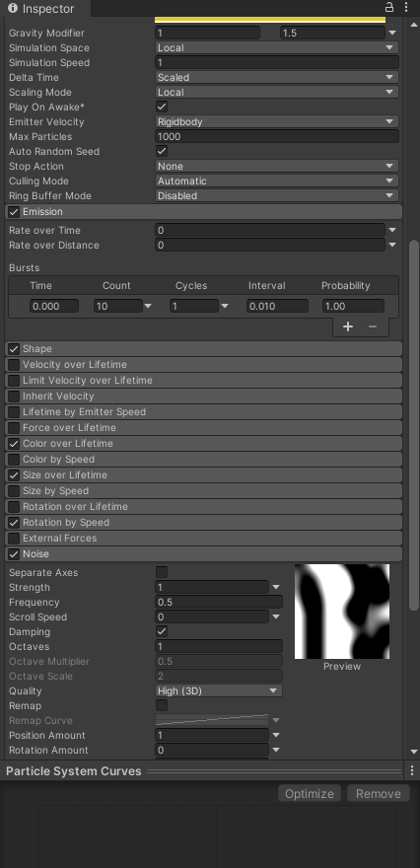Click the burst Time field

point(53,306)
